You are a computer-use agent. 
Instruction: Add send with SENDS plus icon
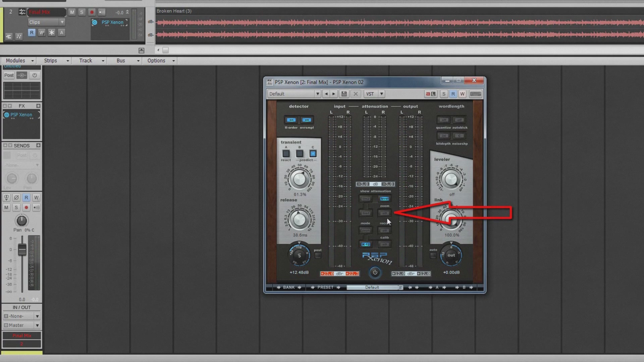pyautogui.click(x=38, y=145)
